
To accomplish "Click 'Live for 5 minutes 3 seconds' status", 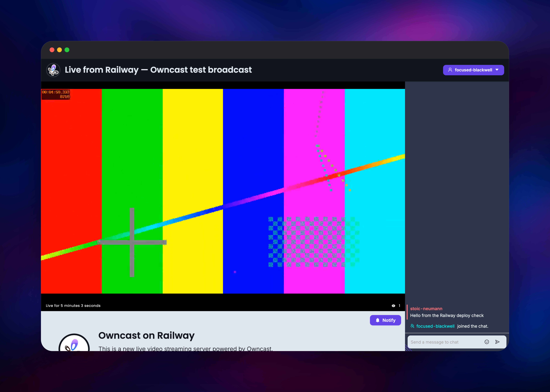I will (x=73, y=306).
